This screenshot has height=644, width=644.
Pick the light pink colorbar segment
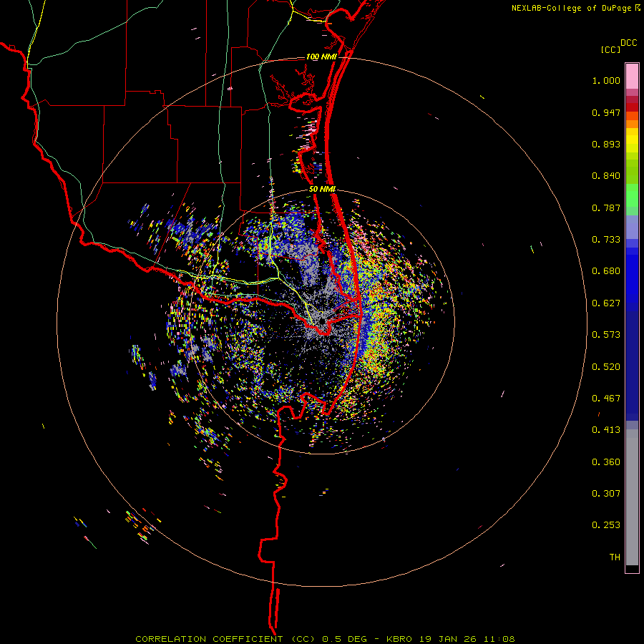tap(632, 76)
